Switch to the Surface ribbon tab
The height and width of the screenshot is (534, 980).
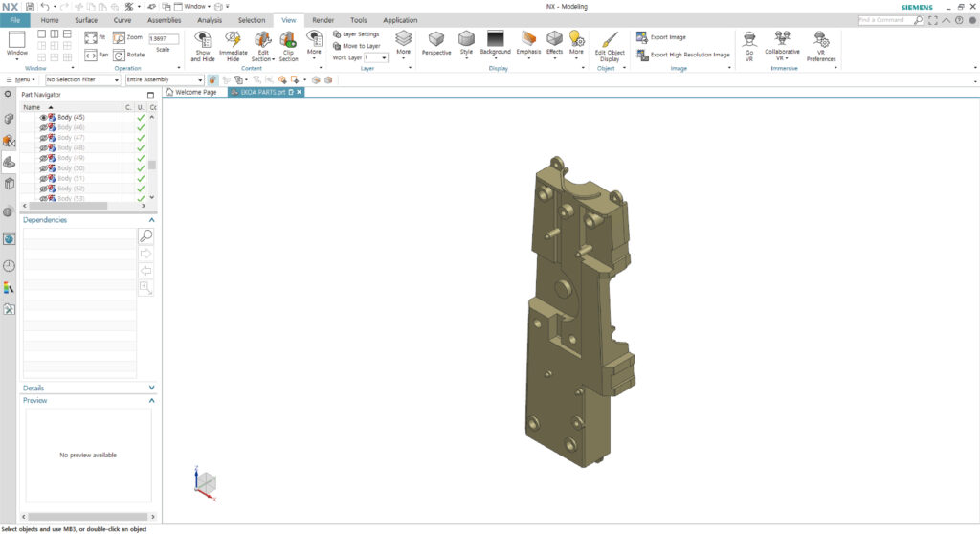[x=86, y=20]
